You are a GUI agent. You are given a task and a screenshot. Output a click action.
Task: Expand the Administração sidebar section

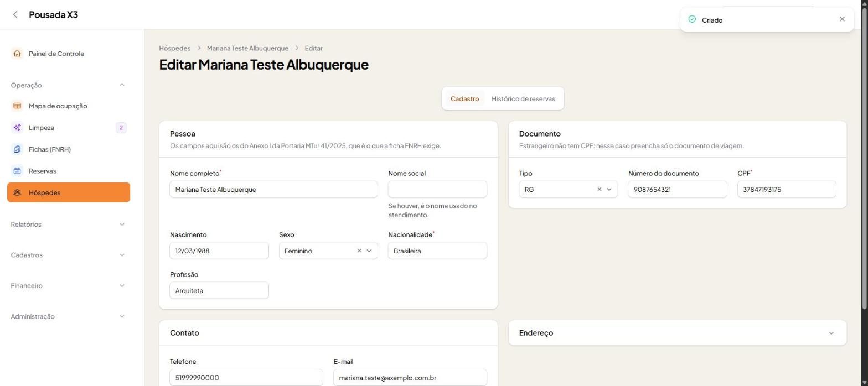coord(122,316)
